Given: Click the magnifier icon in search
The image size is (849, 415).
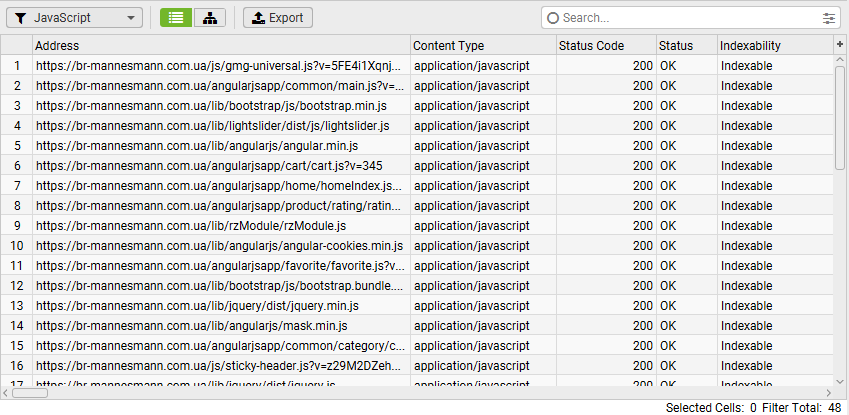Looking at the screenshot, I should coord(553,18).
